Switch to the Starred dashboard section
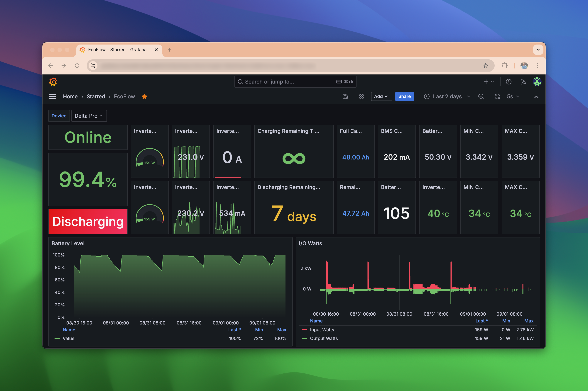The width and height of the screenshot is (588, 391). click(96, 96)
